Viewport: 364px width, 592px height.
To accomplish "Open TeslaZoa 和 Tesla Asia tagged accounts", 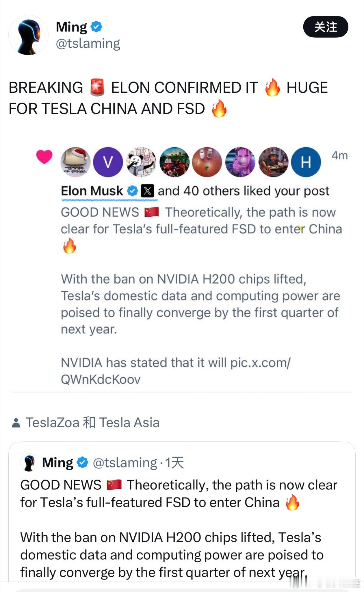I will click(92, 422).
